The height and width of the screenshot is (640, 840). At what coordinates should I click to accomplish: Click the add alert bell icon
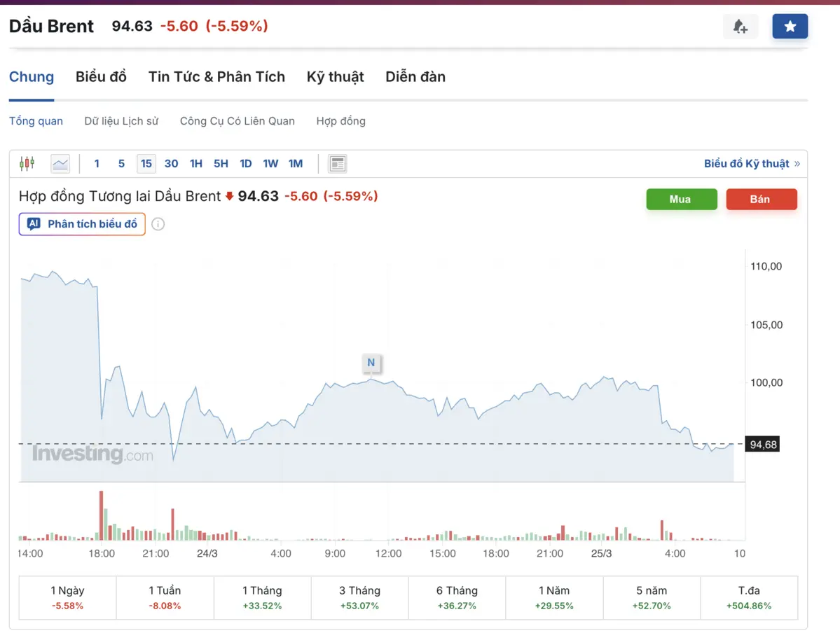(740, 27)
